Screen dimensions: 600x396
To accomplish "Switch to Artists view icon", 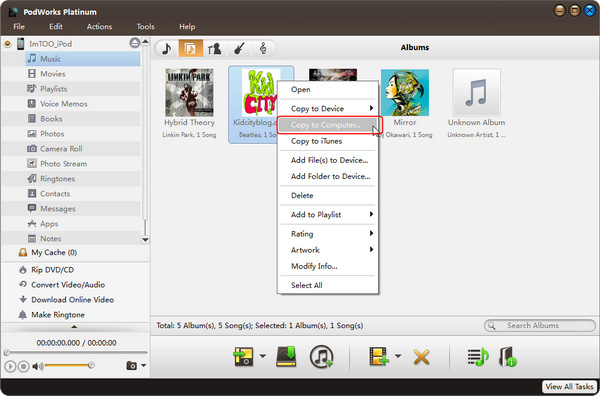I will pyautogui.click(x=214, y=48).
